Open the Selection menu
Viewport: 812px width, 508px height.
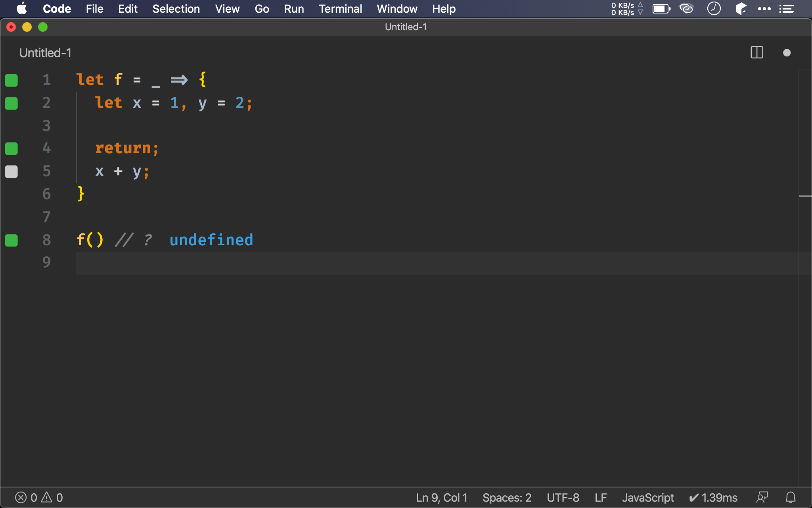(176, 9)
